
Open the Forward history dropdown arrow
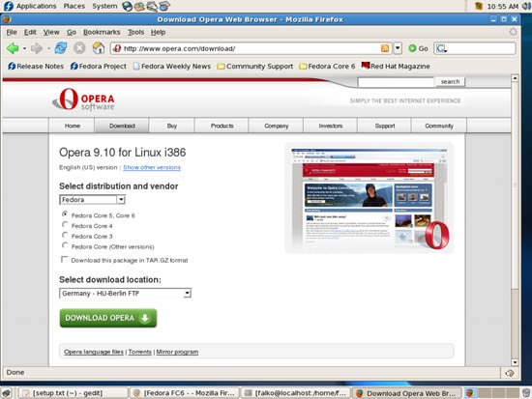click(48, 48)
